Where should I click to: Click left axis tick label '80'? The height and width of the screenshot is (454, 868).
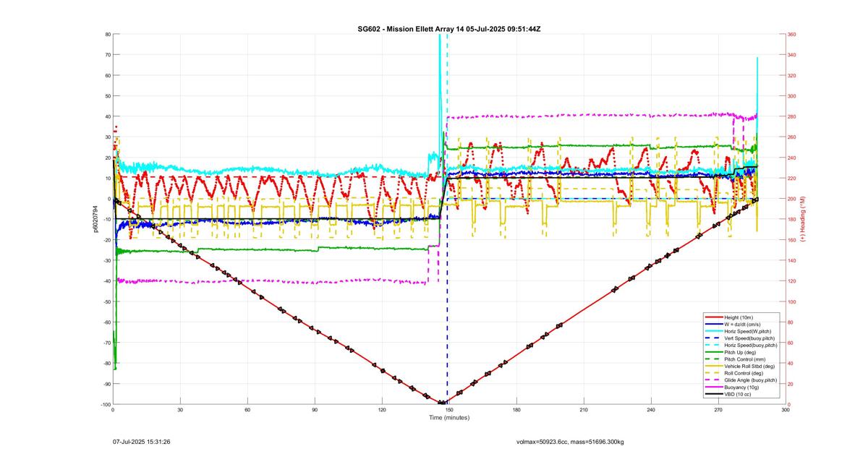pyautogui.click(x=107, y=34)
